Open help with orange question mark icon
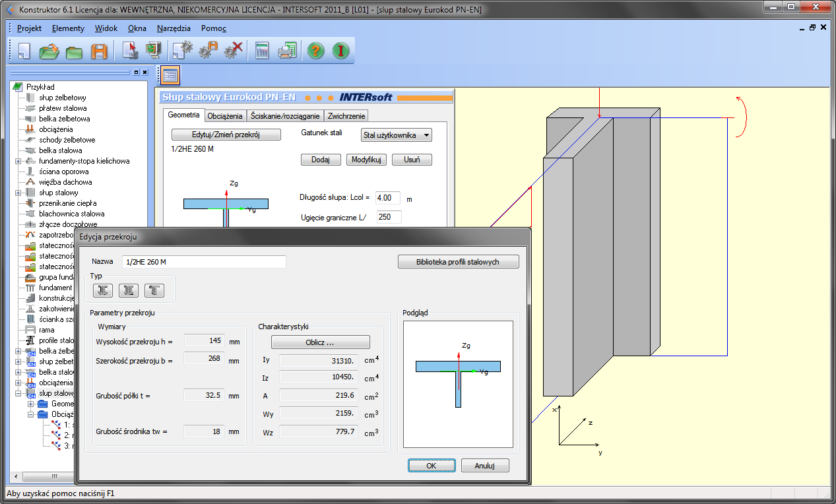The height and width of the screenshot is (504, 836). point(316,51)
